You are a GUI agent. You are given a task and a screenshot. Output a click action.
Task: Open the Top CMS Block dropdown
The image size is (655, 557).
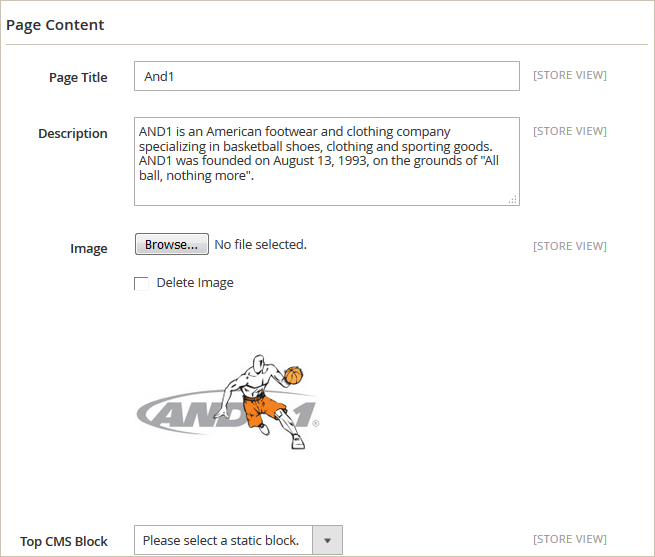tap(238, 540)
